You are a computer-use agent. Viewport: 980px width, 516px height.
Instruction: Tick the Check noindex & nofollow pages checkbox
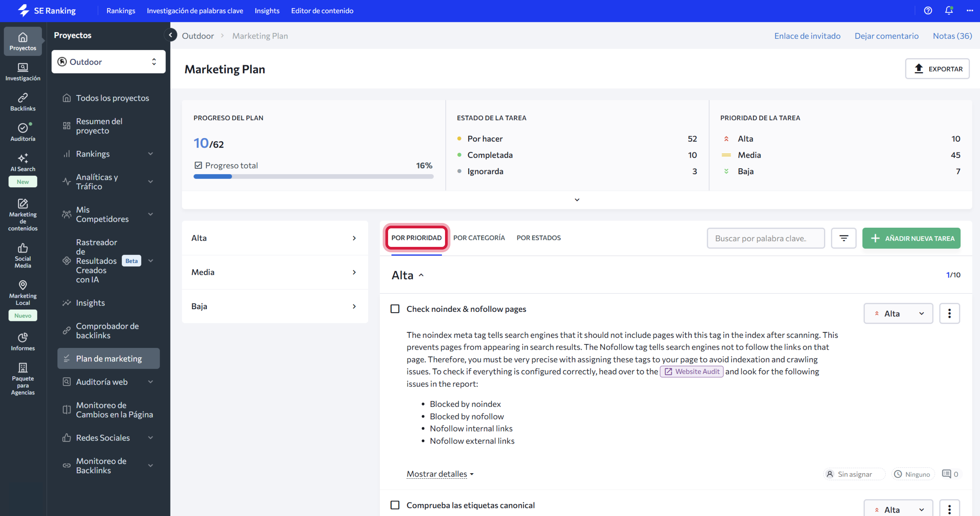point(395,309)
